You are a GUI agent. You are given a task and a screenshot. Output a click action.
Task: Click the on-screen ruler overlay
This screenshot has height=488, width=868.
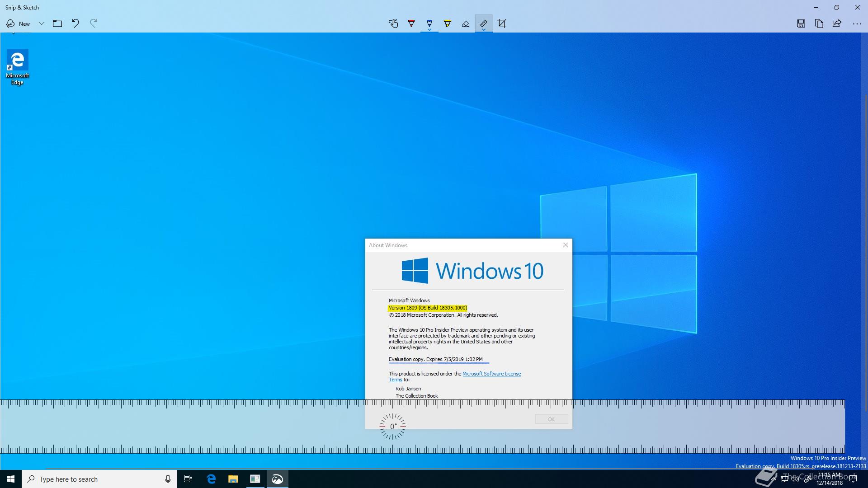[422, 427]
